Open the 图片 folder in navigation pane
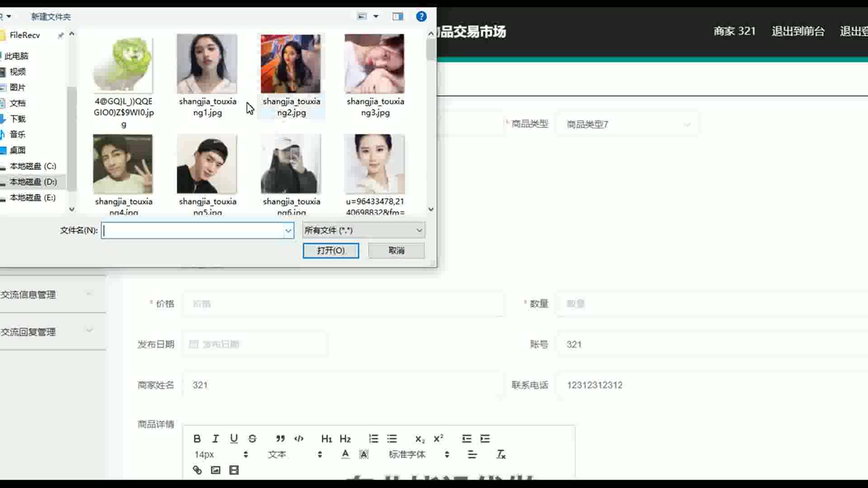The image size is (868, 488). point(18,87)
